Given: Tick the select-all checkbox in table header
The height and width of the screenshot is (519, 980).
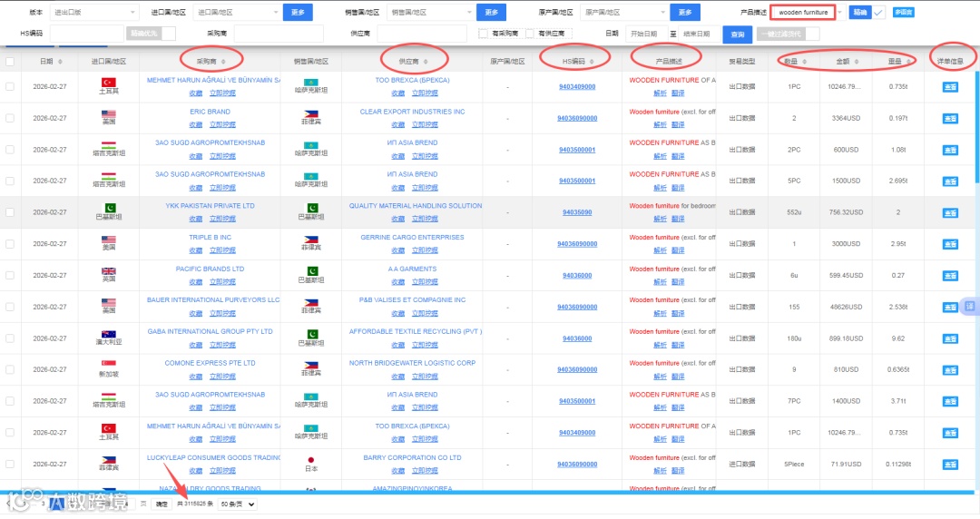Looking at the screenshot, I should tap(10, 62).
